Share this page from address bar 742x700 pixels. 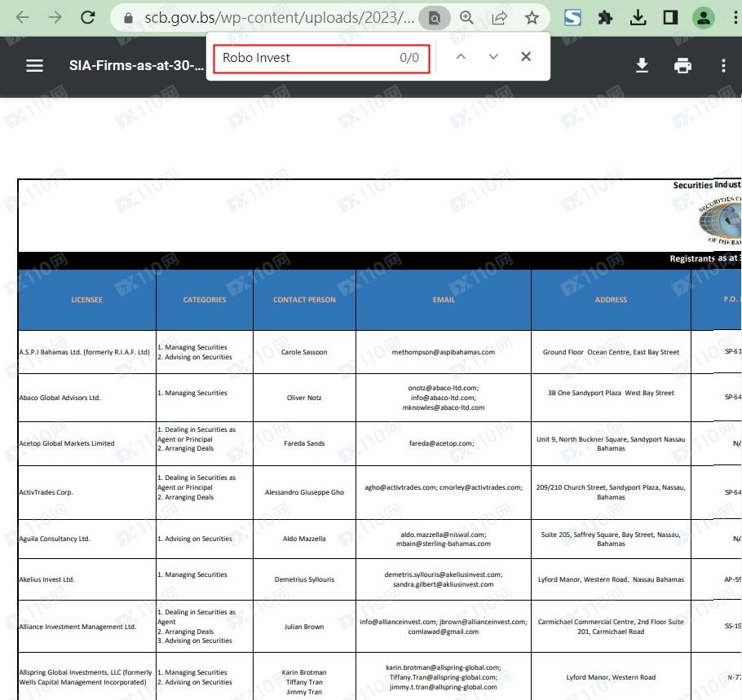tap(499, 17)
